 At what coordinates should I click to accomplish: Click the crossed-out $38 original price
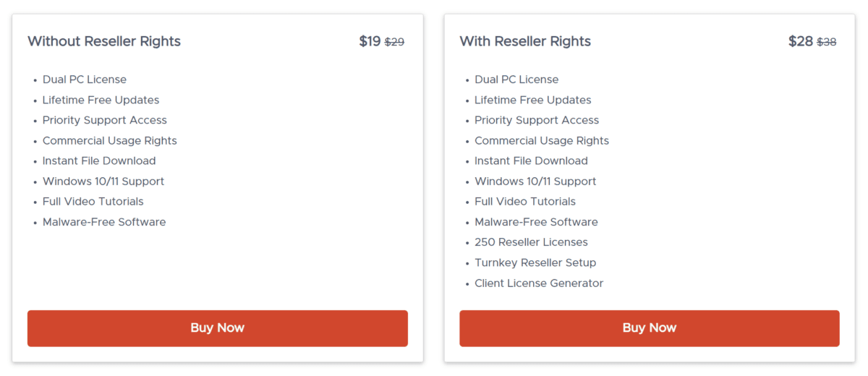[826, 42]
